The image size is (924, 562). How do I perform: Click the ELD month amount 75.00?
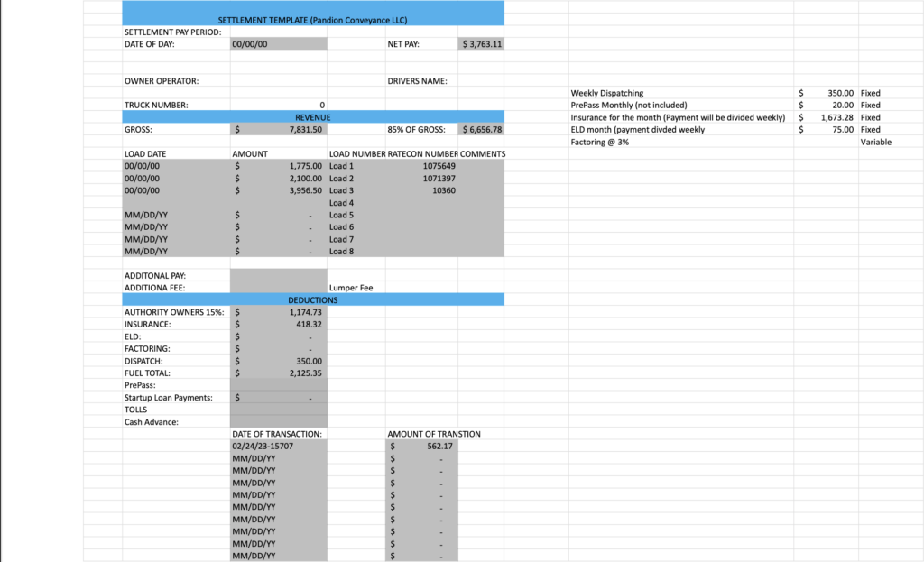point(827,130)
